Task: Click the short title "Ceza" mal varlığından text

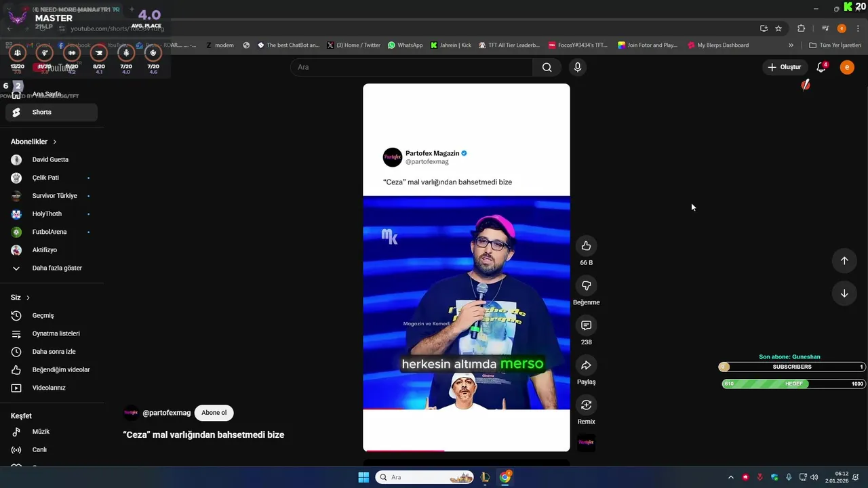Action: (203, 434)
